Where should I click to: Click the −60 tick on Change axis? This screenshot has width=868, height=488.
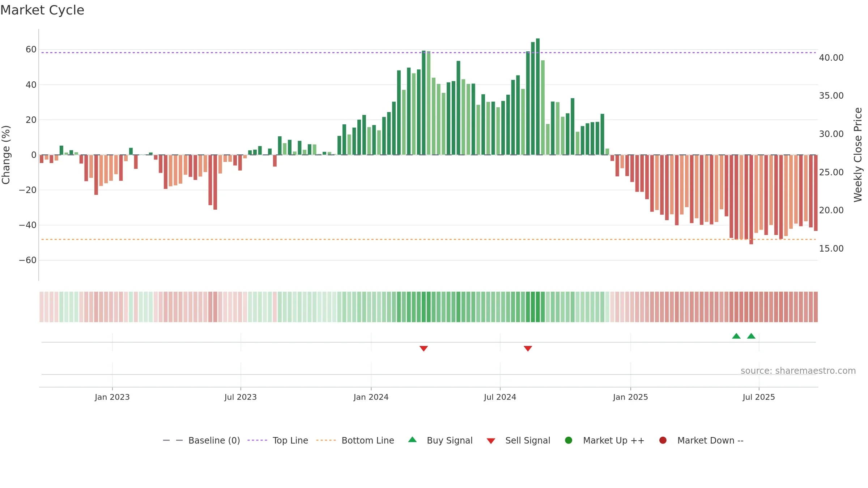tap(27, 260)
